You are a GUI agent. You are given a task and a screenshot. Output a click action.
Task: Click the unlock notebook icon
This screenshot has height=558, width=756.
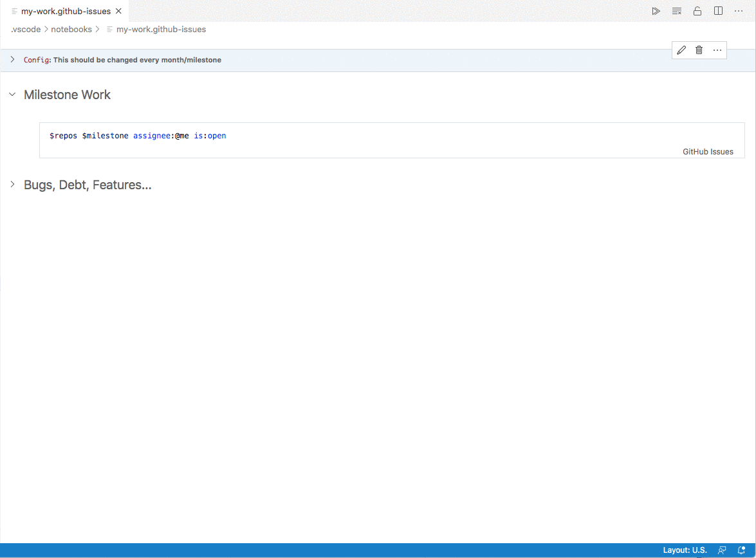697,10
